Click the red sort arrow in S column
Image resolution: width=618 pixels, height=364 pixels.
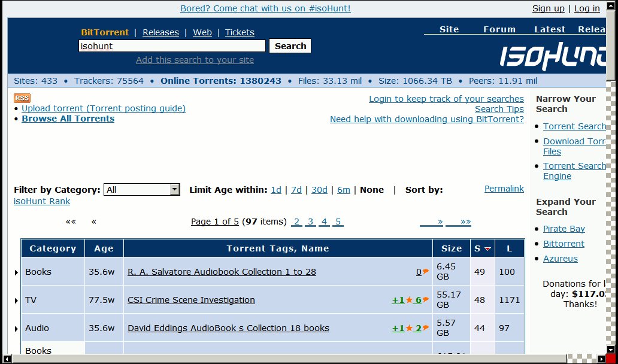coord(487,248)
